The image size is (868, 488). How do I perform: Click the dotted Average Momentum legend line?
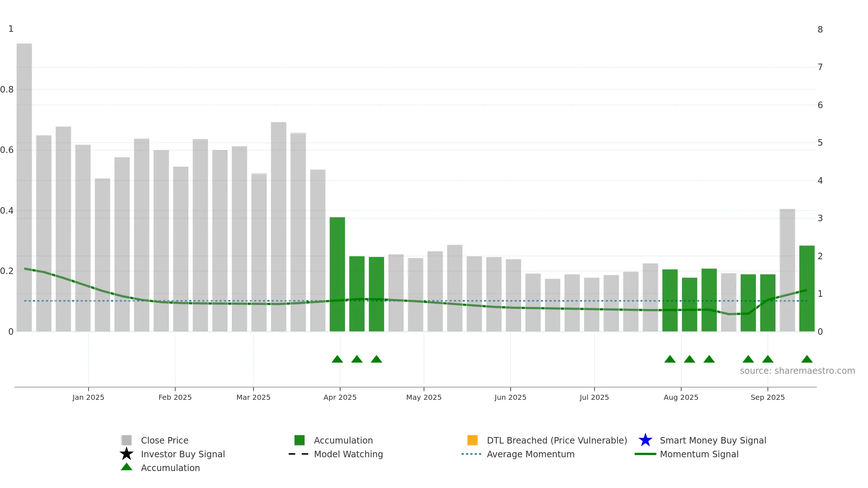tap(472, 454)
